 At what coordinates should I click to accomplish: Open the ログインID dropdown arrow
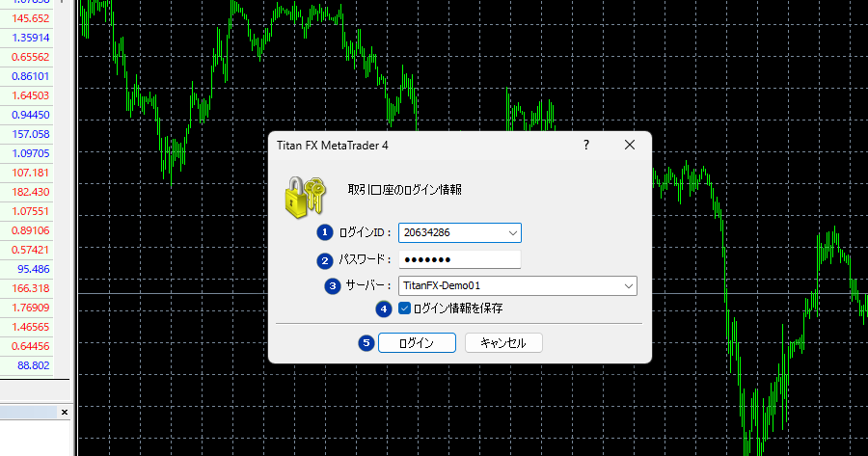[513, 233]
